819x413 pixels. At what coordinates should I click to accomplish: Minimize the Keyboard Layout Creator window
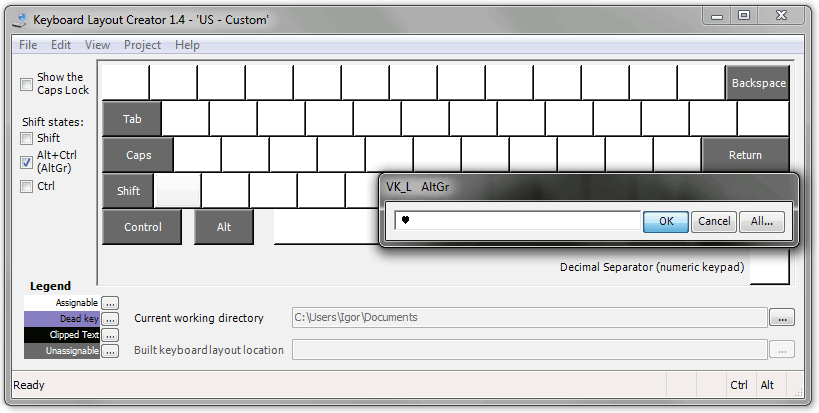pyautogui.click(x=717, y=16)
